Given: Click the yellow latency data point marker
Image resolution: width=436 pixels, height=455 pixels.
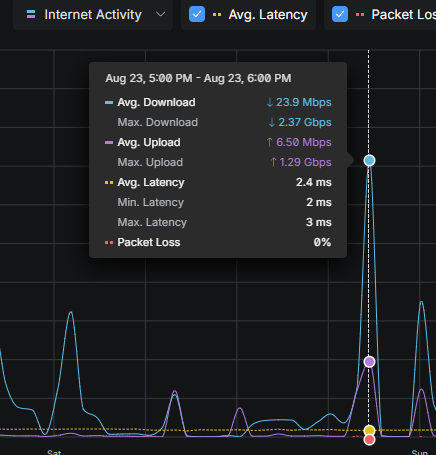Looking at the screenshot, I should click(369, 430).
